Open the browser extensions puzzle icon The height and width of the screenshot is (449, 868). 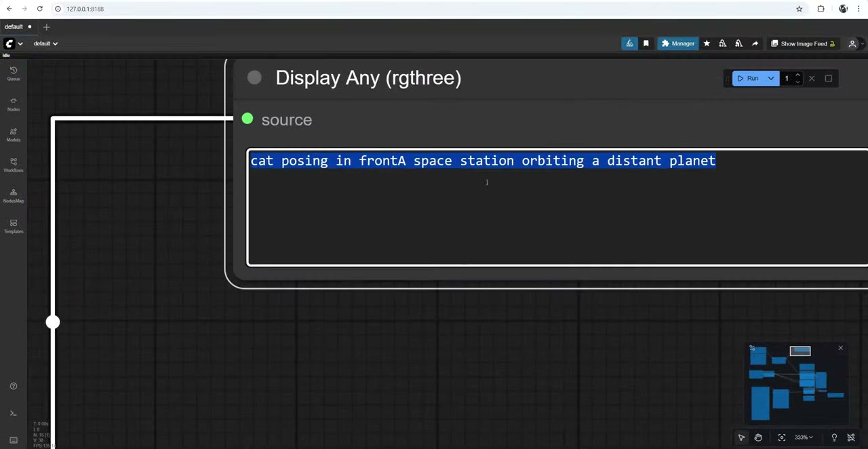821,9
